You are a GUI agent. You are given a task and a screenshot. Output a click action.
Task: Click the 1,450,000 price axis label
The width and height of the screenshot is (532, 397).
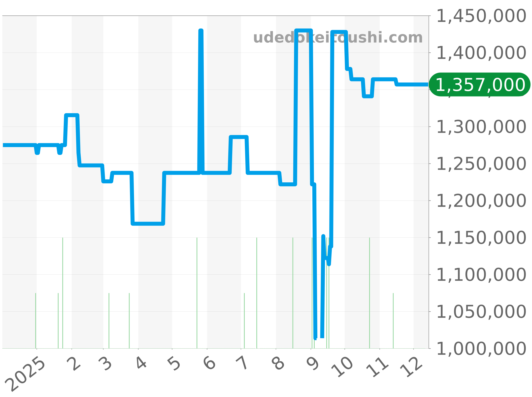[481, 16]
